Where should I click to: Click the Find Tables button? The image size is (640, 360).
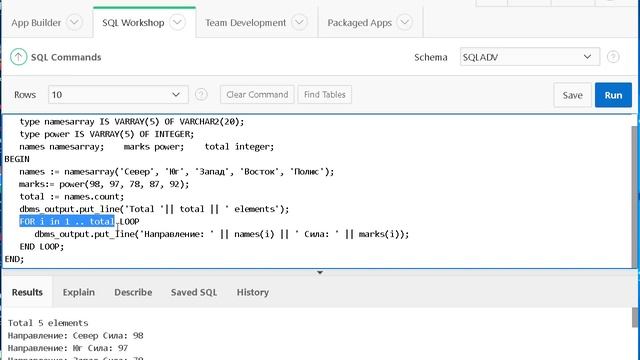[x=324, y=95]
